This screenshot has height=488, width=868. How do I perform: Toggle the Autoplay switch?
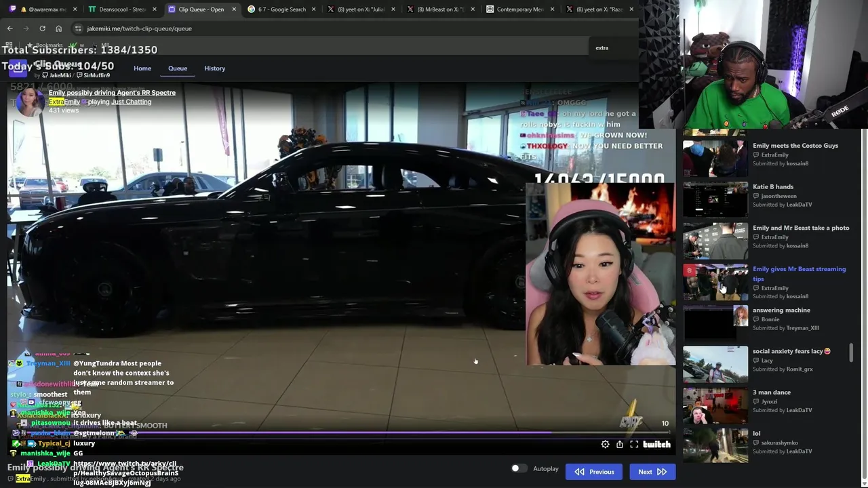(519, 468)
